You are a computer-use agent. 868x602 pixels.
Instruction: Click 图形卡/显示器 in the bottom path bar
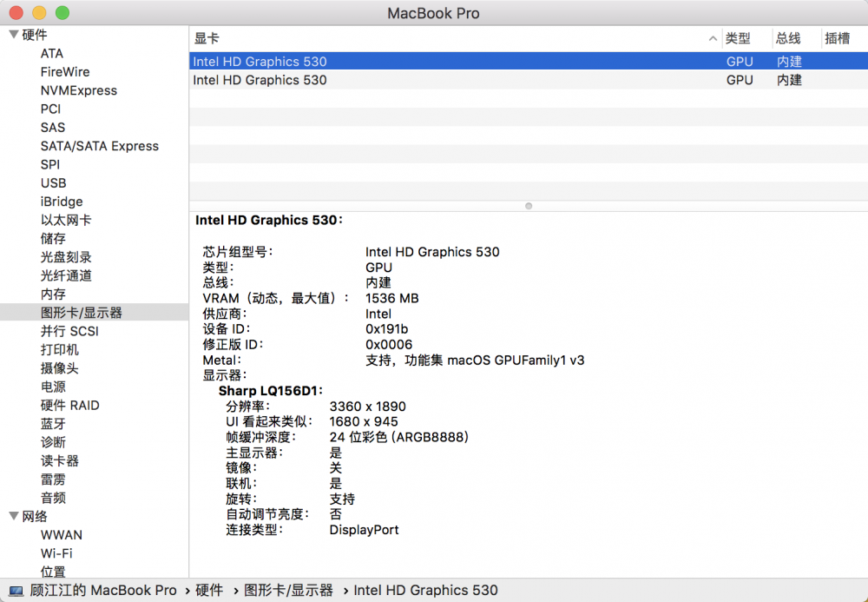pyautogui.click(x=289, y=591)
